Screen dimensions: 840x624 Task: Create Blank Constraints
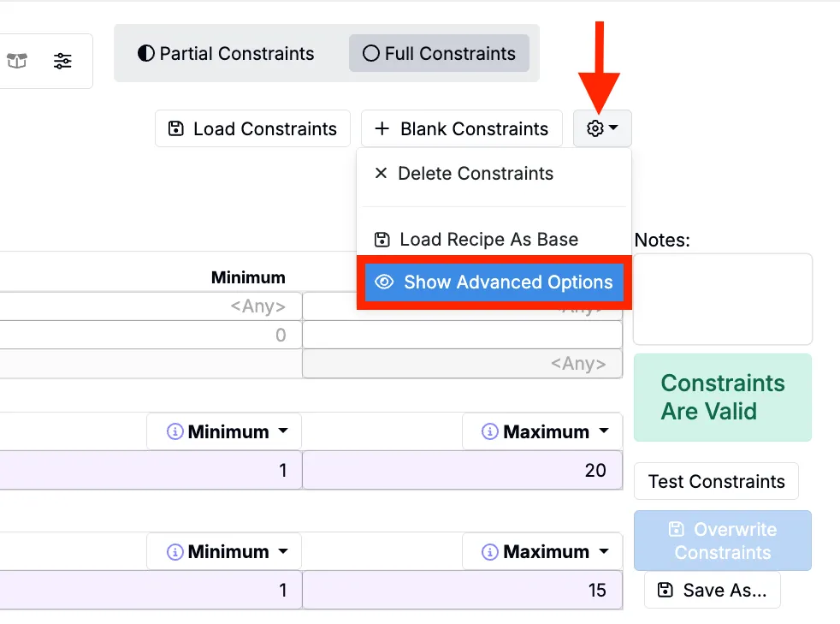click(462, 129)
